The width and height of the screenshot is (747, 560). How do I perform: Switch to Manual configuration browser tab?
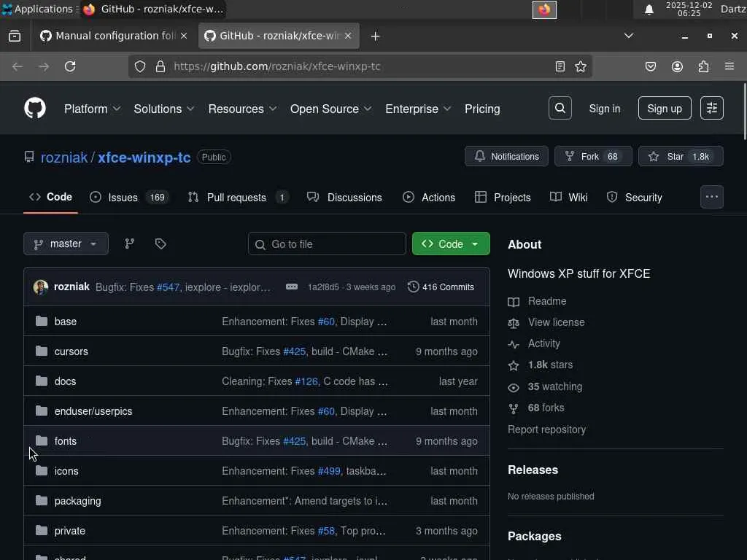[x=113, y=36]
